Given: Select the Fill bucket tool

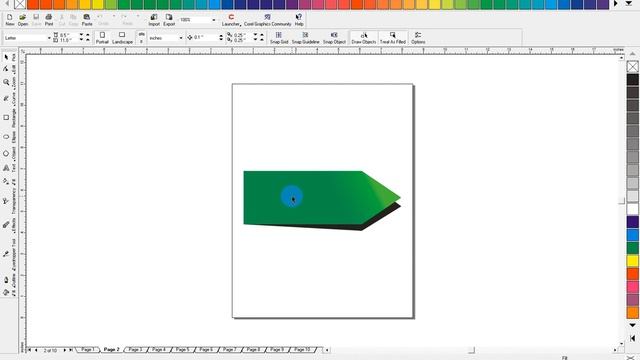Looking at the screenshot, I should coord(6,292).
